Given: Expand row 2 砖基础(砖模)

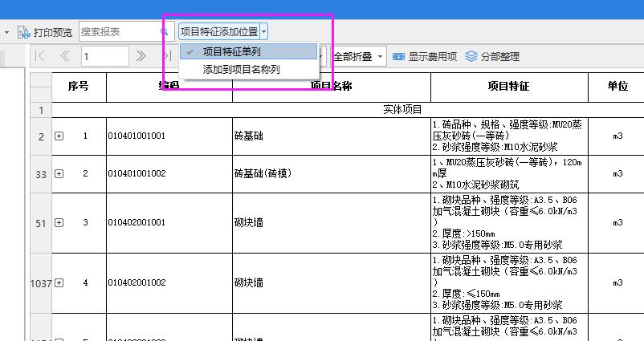Looking at the screenshot, I should point(59,173).
